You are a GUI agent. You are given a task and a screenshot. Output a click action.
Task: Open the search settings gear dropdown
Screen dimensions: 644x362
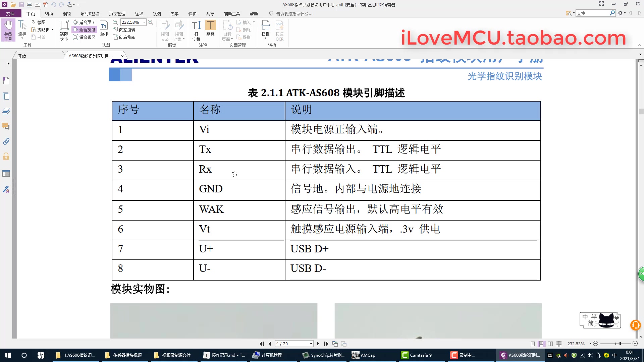[x=622, y=13]
